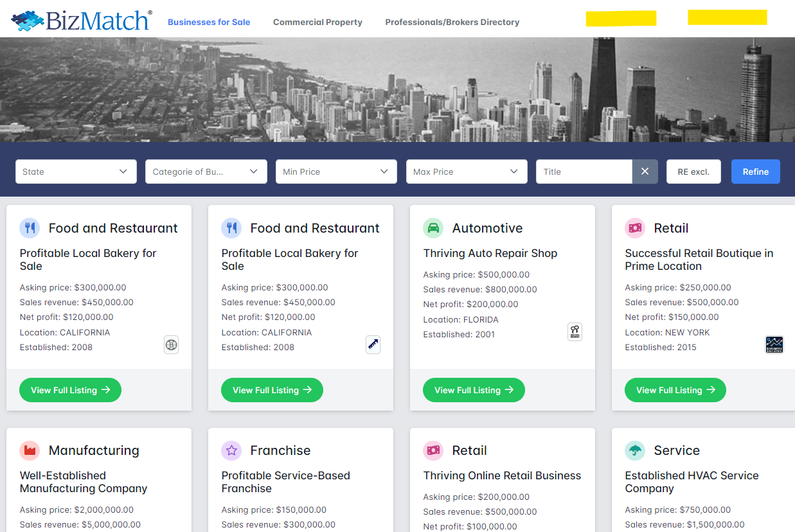Toggle the RE excl. filter
The image size is (795, 532).
(693, 172)
